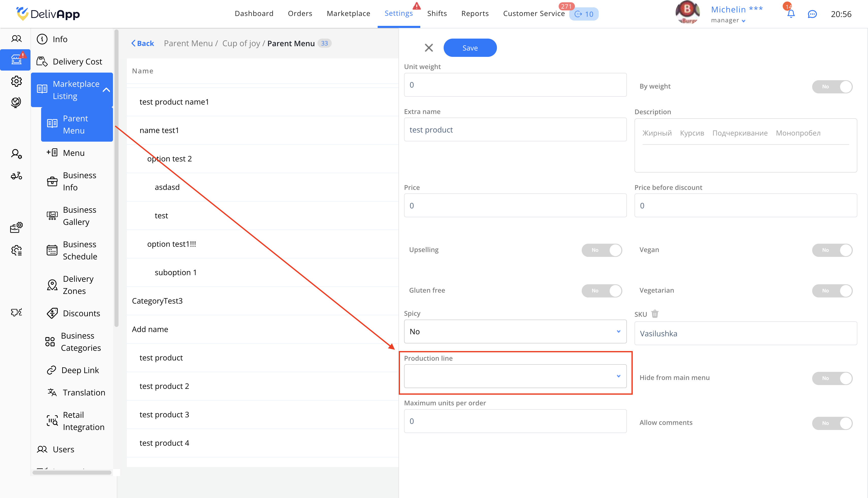Click the courier scooter sidebar icon

point(16,176)
